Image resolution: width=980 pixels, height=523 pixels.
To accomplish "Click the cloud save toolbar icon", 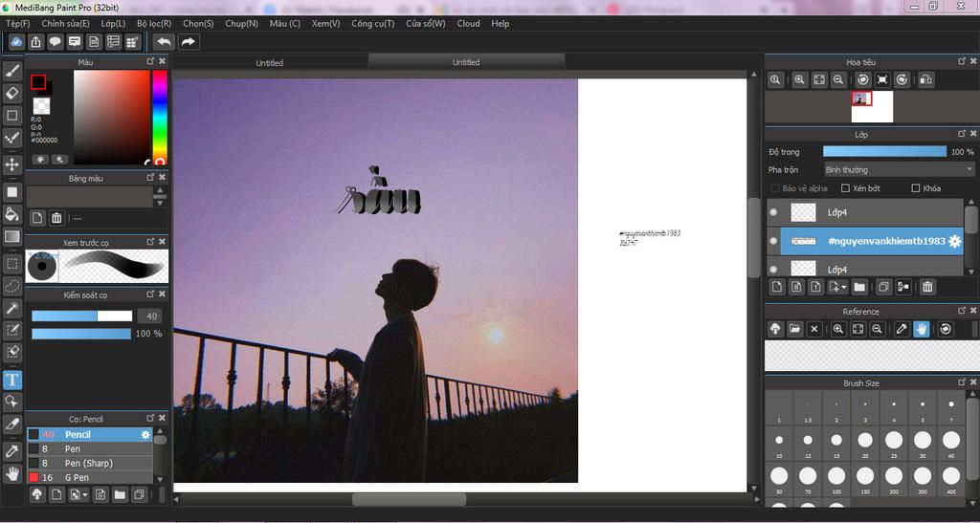I will tap(17, 42).
